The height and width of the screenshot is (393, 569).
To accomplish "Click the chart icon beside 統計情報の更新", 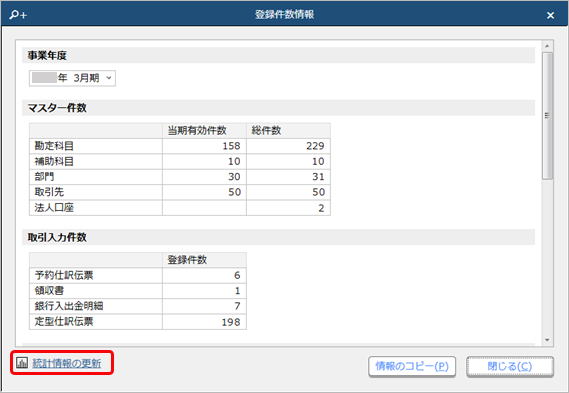I will pos(22,363).
